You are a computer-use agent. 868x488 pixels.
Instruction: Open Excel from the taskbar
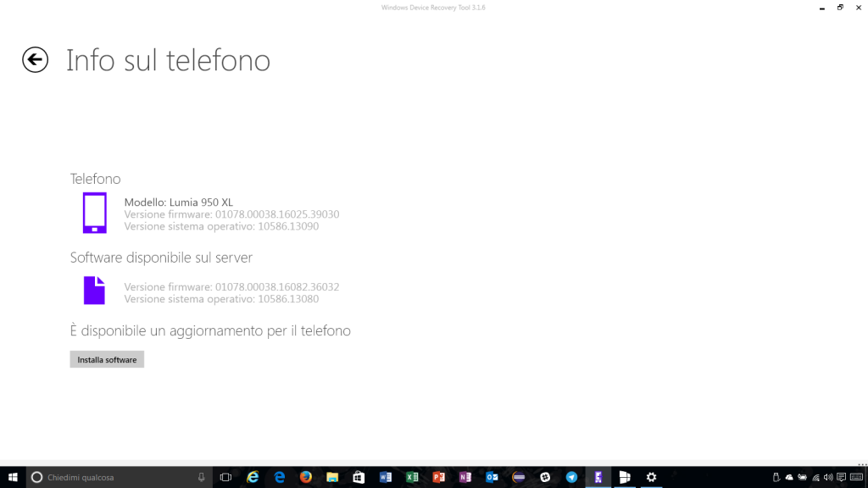coord(412,477)
